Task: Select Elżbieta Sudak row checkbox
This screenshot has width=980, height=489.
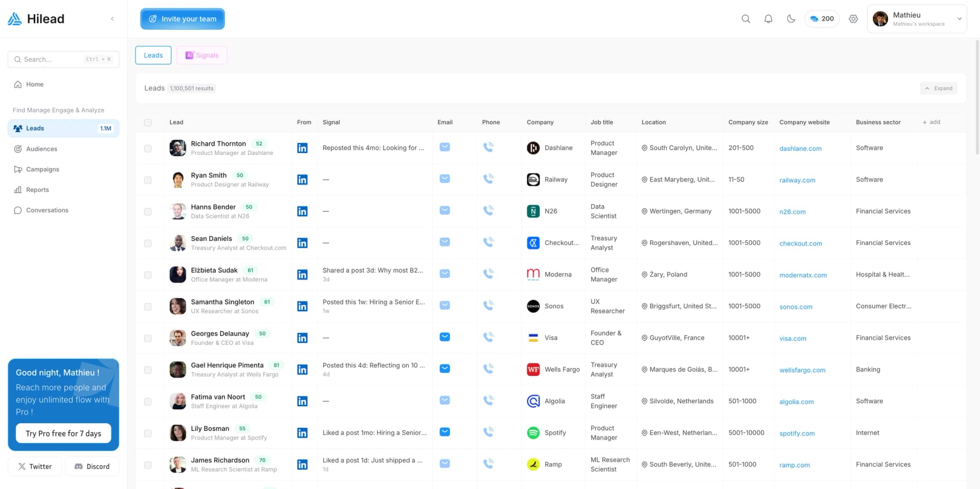Action: tap(148, 275)
